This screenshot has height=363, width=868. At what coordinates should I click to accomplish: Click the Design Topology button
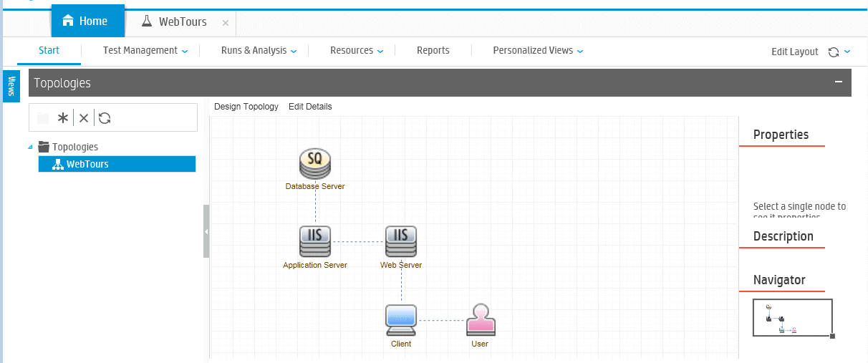(x=246, y=107)
